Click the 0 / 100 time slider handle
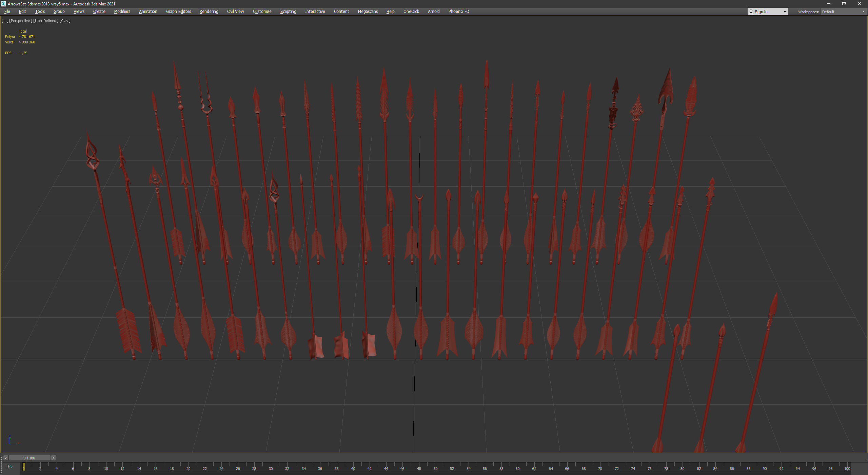 click(x=29, y=458)
